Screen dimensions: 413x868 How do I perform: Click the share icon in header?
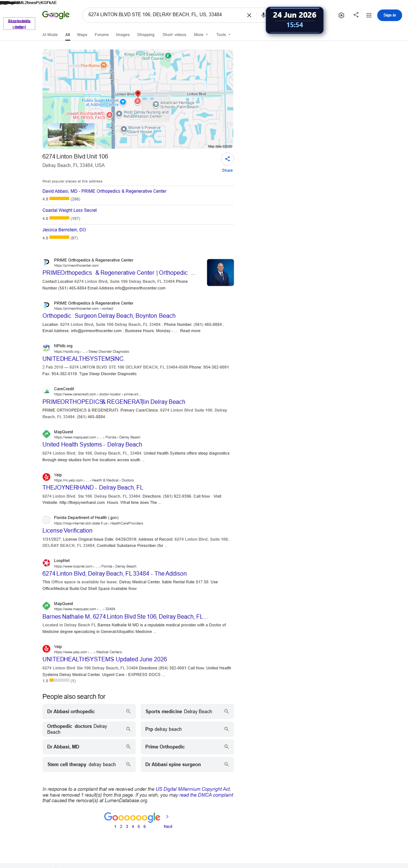coord(356,15)
